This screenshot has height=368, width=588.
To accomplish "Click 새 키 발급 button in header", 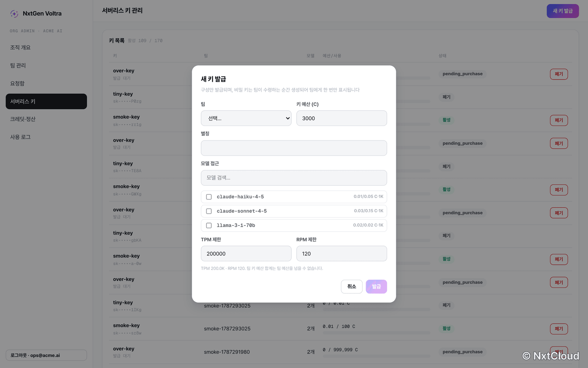I will tap(563, 11).
